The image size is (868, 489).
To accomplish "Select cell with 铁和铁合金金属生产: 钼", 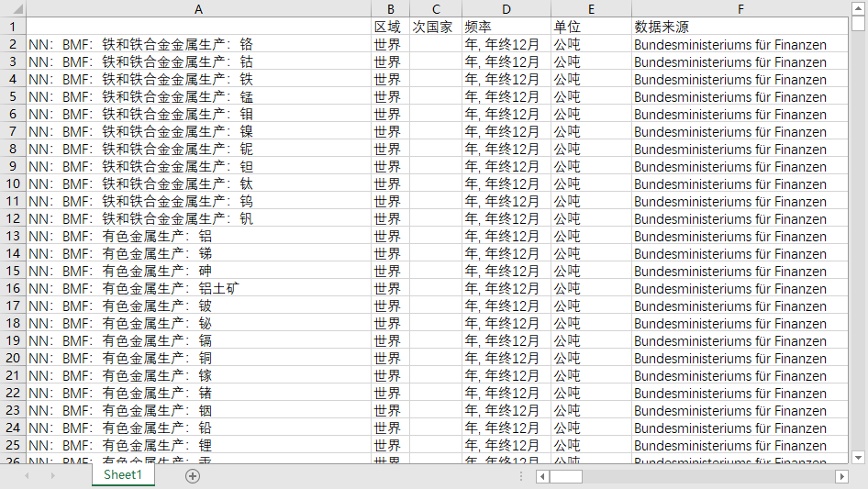I will coord(199,114).
